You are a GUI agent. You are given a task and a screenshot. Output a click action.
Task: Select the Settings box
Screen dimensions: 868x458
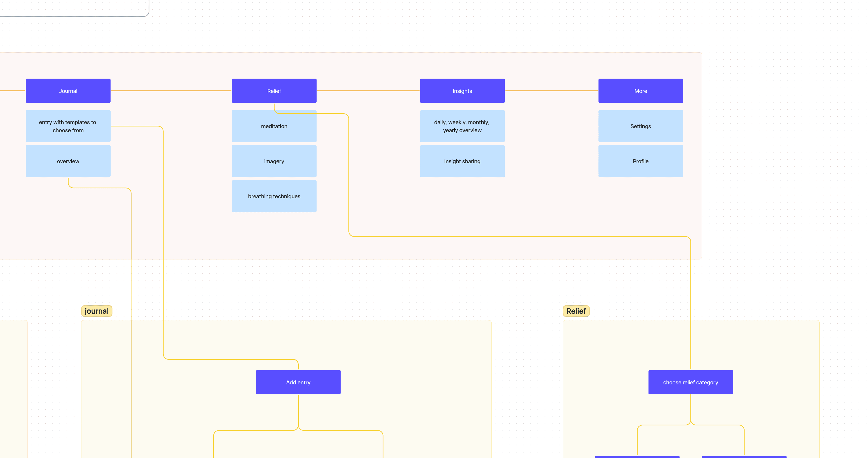[640, 126]
